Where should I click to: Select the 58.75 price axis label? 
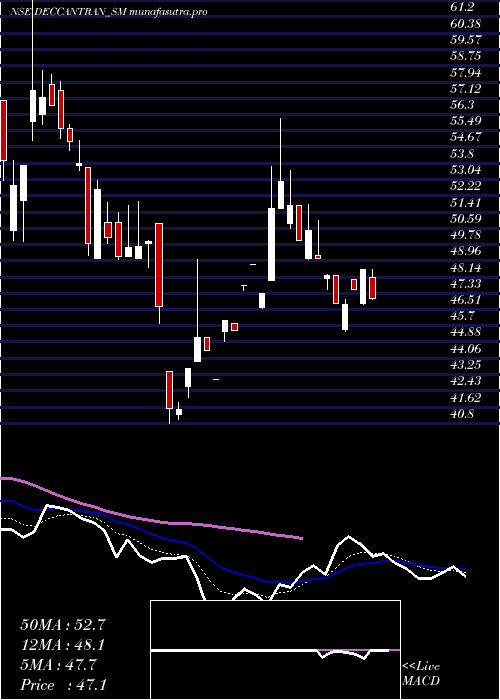tap(466, 56)
